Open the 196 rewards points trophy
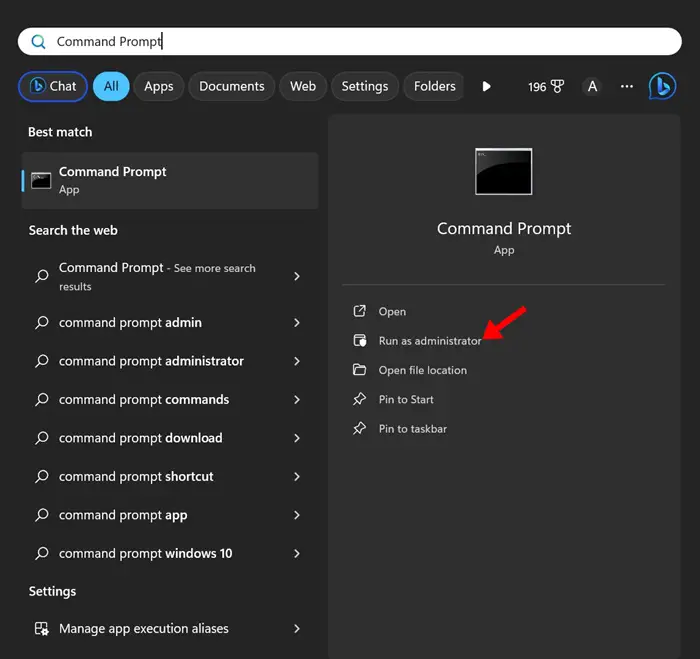Image resolution: width=700 pixels, height=659 pixels. click(546, 86)
